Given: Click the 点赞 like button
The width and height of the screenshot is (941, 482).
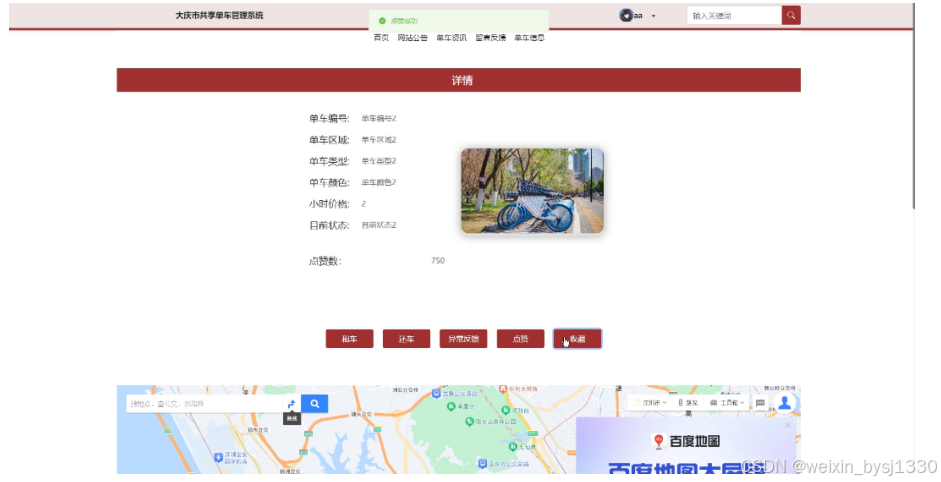Looking at the screenshot, I should [x=520, y=339].
